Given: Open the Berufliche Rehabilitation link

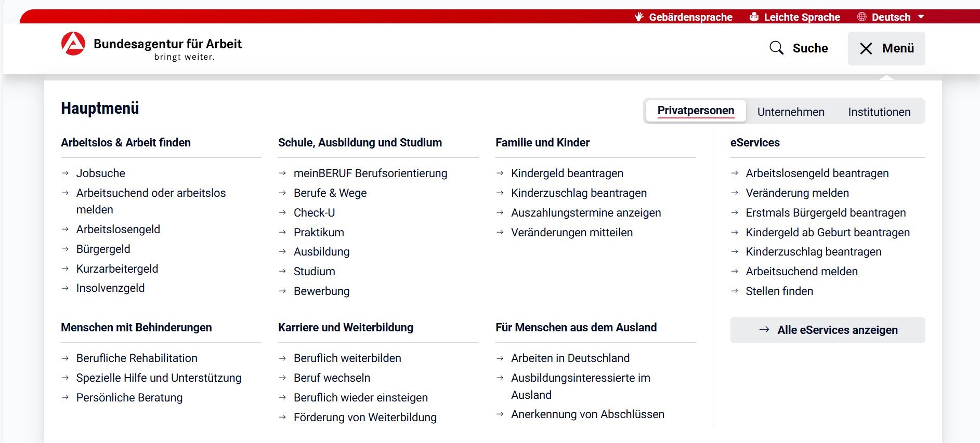Looking at the screenshot, I should (137, 358).
